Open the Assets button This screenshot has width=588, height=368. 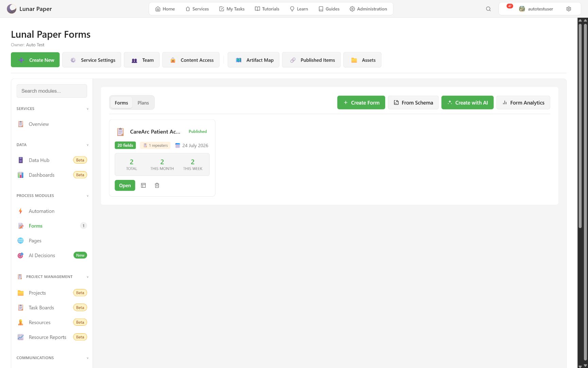coord(362,60)
